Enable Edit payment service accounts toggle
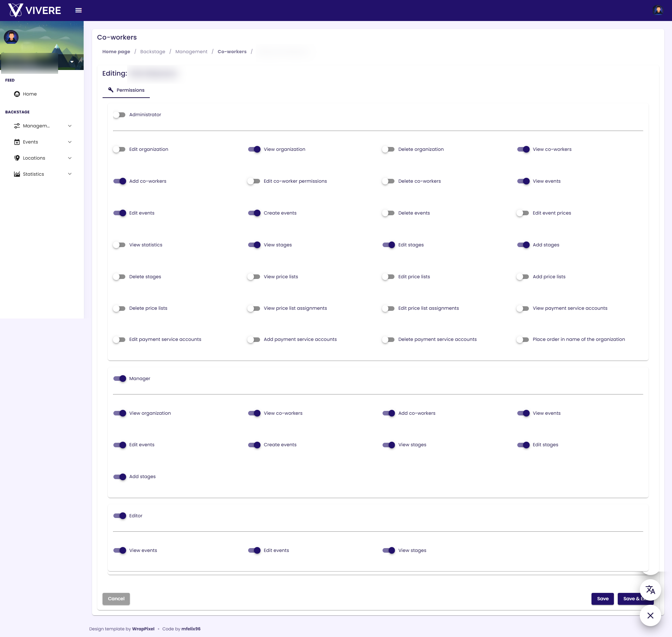672x637 pixels. (x=119, y=339)
